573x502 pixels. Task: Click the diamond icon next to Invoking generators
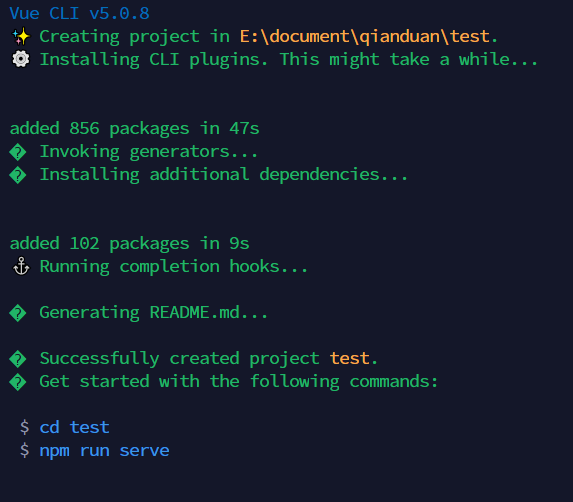click(x=18, y=152)
